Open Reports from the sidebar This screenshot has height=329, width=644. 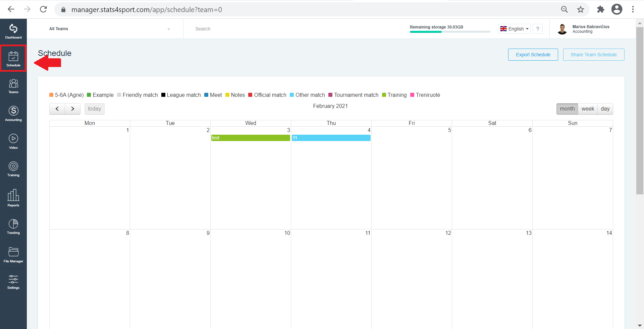click(x=13, y=198)
